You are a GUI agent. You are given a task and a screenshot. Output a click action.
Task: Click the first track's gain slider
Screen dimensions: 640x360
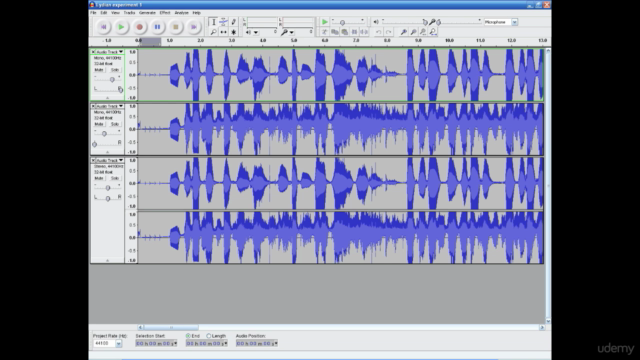(112, 79)
